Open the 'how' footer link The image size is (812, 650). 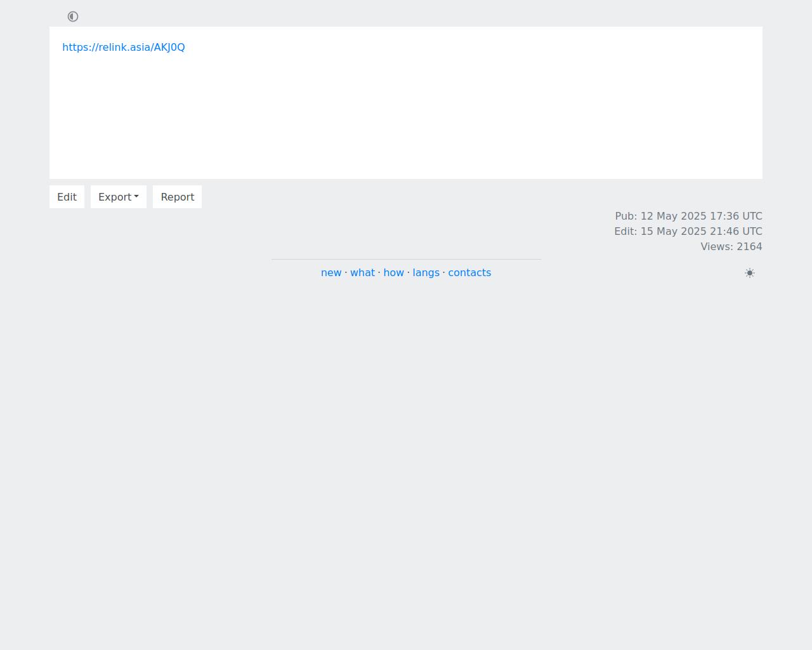pyautogui.click(x=394, y=272)
